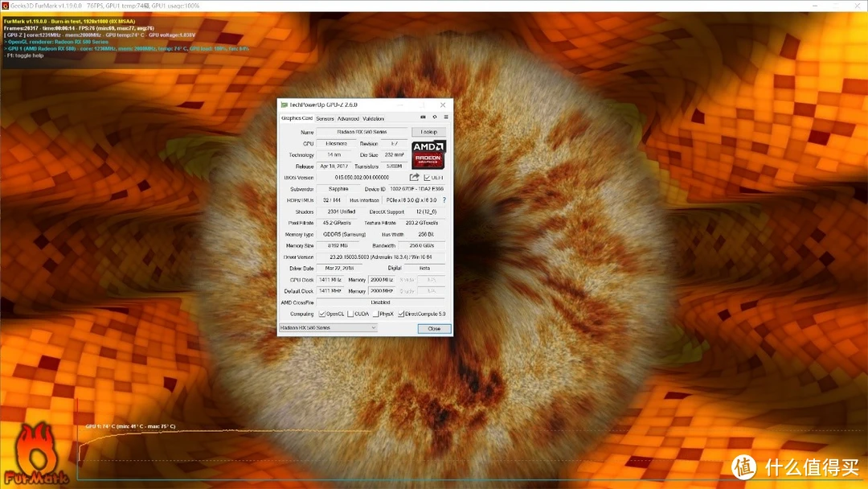
Task: Click the GPU-Z title bar app icon
Action: (284, 105)
